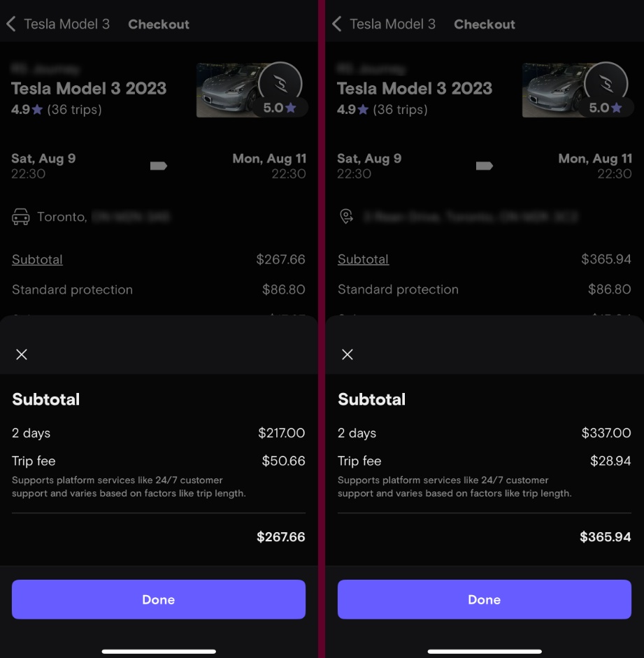Open the underlined Subtotal link on the right
The width and height of the screenshot is (644, 658).
pos(363,259)
